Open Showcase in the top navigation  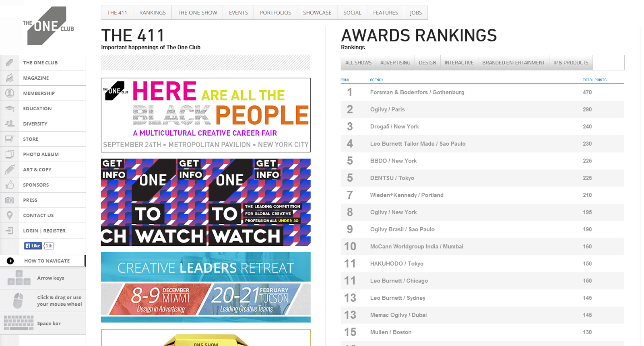click(317, 13)
